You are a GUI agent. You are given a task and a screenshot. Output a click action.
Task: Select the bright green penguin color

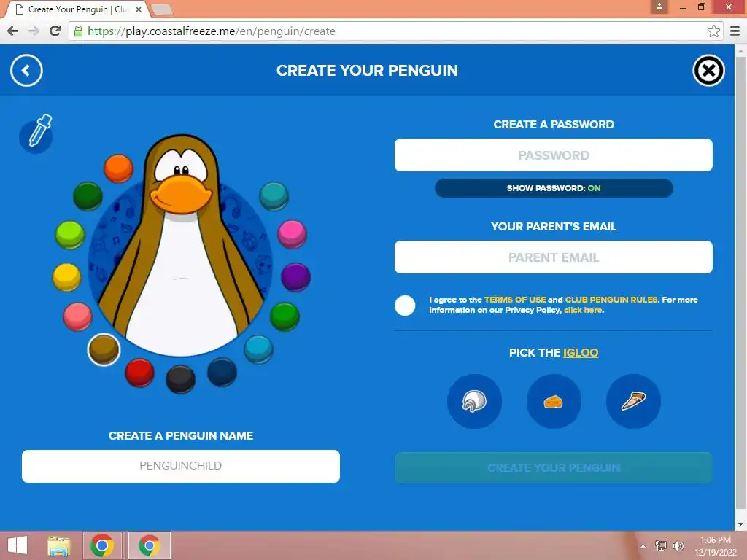tap(285, 316)
